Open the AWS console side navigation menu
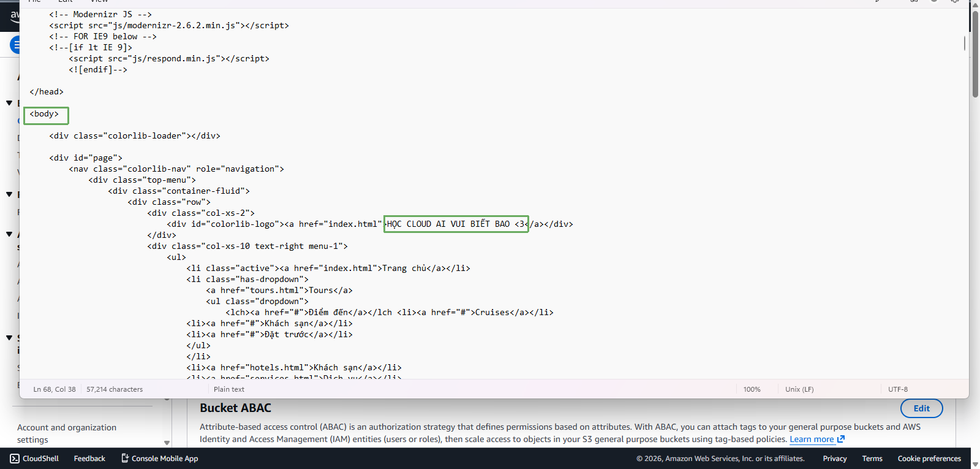 (15, 45)
